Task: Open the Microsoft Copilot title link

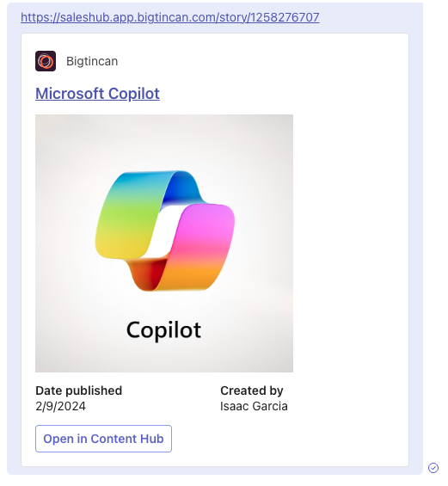Action: coord(97,93)
